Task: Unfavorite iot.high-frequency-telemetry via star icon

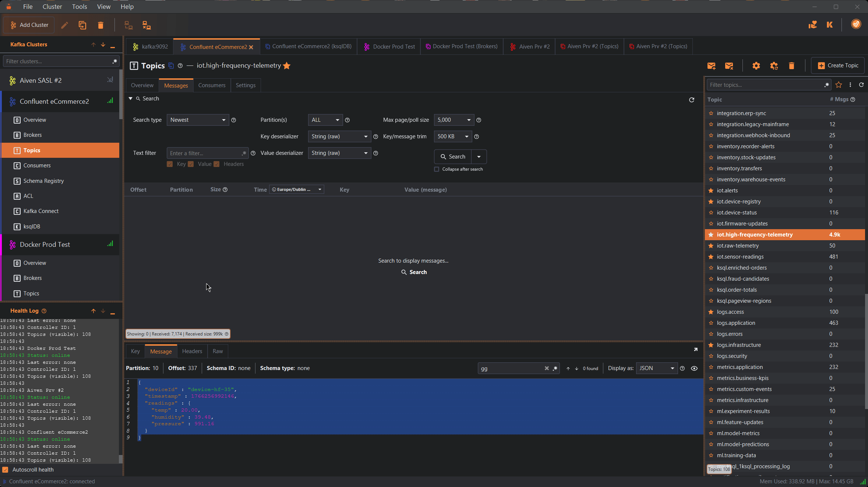Action: (x=287, y=65)
